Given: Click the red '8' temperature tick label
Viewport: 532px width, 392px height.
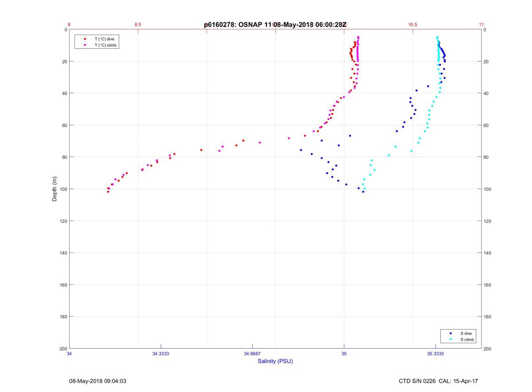Looking at the screenshot, I should pyautogui.click(x=69, y=25).
